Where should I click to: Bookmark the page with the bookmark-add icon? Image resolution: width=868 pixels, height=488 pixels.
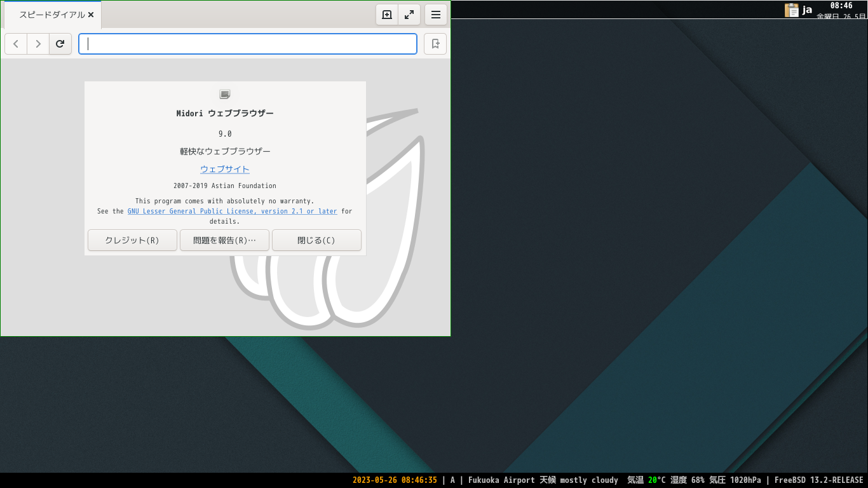pos(436,44)
